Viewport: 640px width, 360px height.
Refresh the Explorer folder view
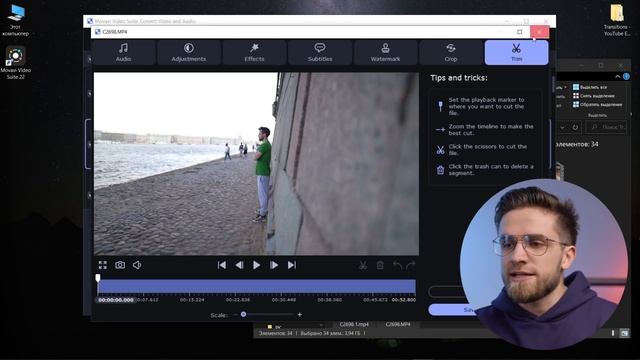pyautogui.click(x=575, y=128)
